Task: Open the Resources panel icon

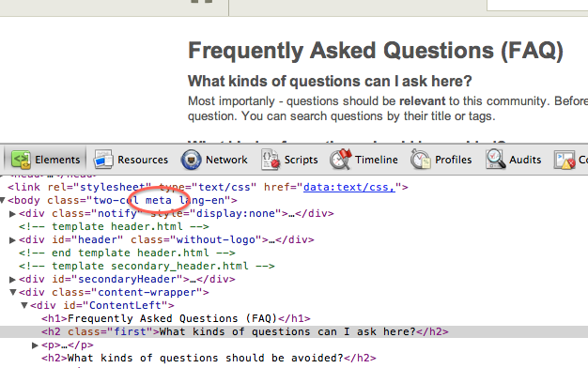Action: [103, 160]
